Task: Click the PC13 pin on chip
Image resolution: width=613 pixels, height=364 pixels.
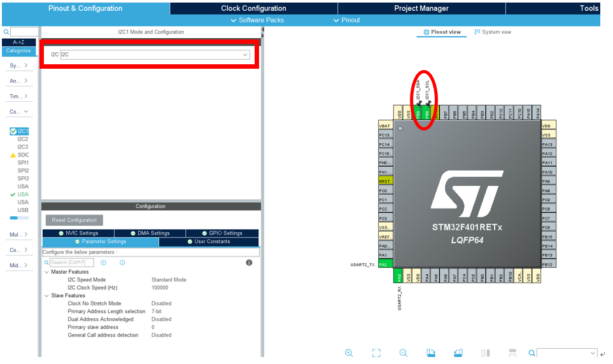Action: click(386, 135)
